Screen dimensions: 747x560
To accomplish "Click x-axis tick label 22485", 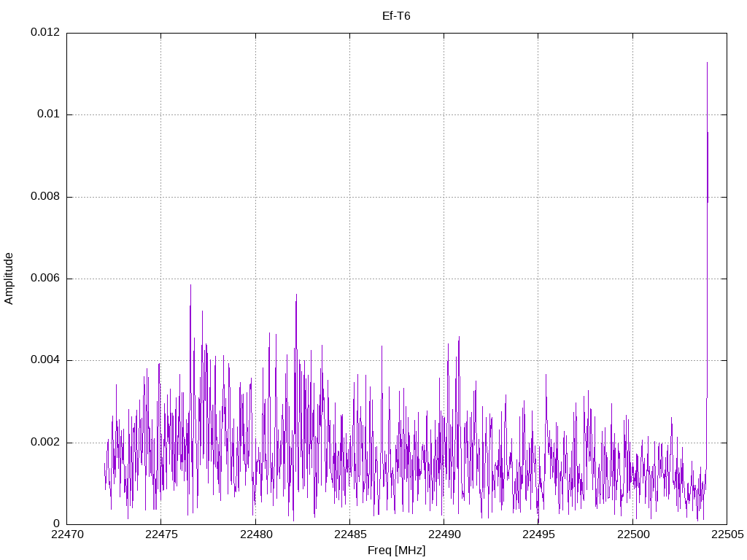I will point(350,534).
